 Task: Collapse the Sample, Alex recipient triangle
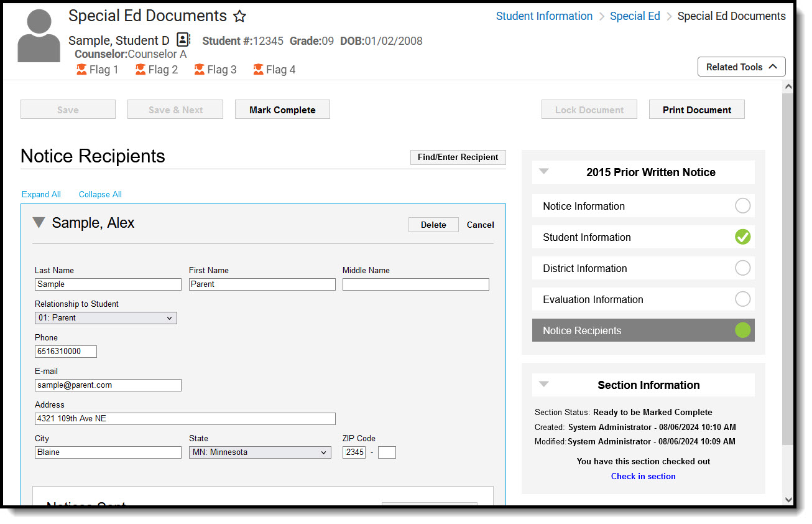(39, 223)
